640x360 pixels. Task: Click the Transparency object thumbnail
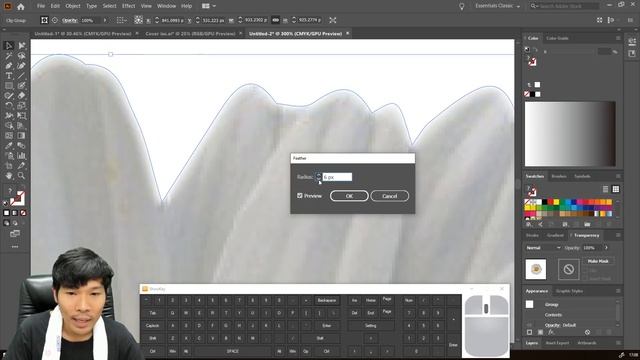[x=536, y=269]
